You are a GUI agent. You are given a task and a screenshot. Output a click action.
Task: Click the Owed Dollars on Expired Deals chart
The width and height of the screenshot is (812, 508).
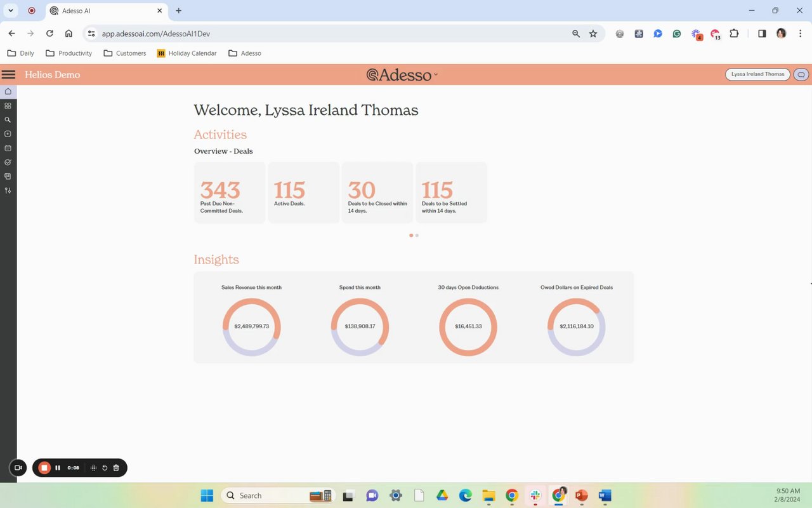point(577,327)
